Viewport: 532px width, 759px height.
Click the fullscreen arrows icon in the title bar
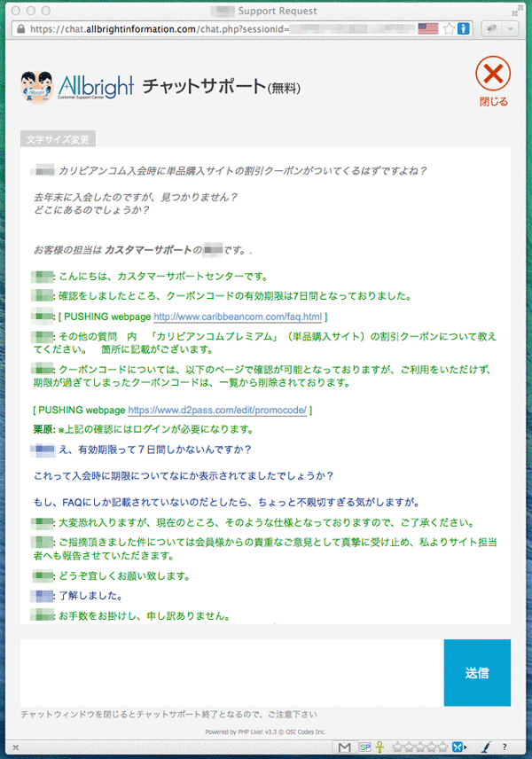[x=518, y=10]
